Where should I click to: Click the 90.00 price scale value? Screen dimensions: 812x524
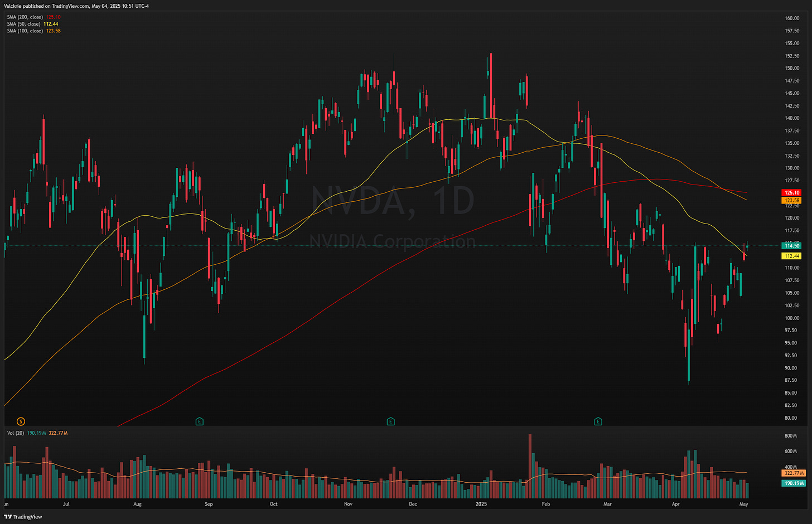click(x=791, y=368)
